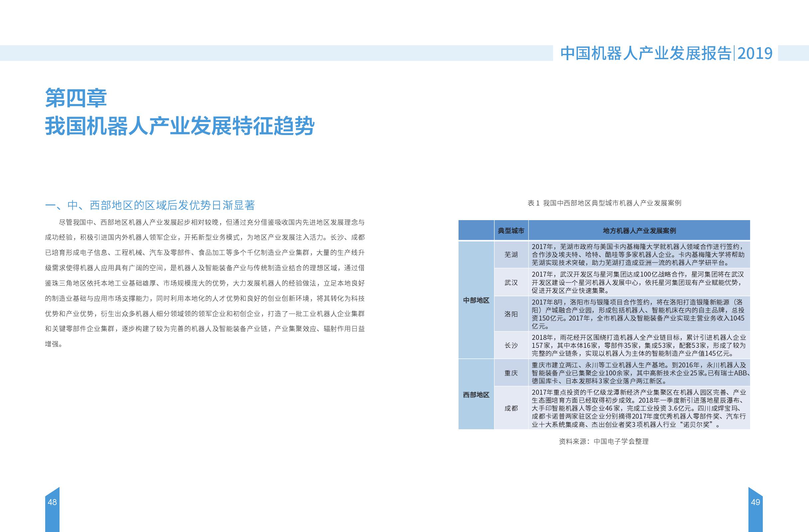
Task: Click the 重庆 city cell
Action: point(511,373)
